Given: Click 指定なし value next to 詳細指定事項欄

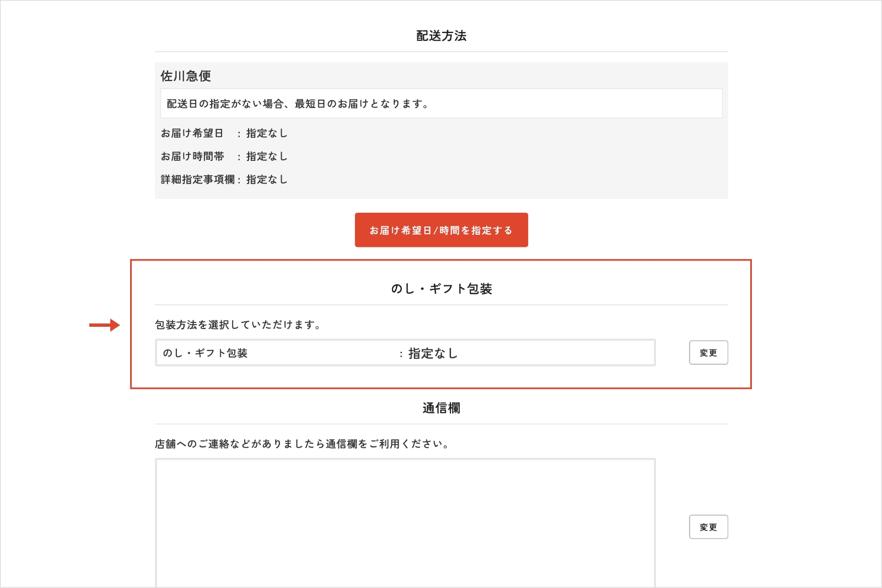Looking at the screenshot, I should click(267, 180).
